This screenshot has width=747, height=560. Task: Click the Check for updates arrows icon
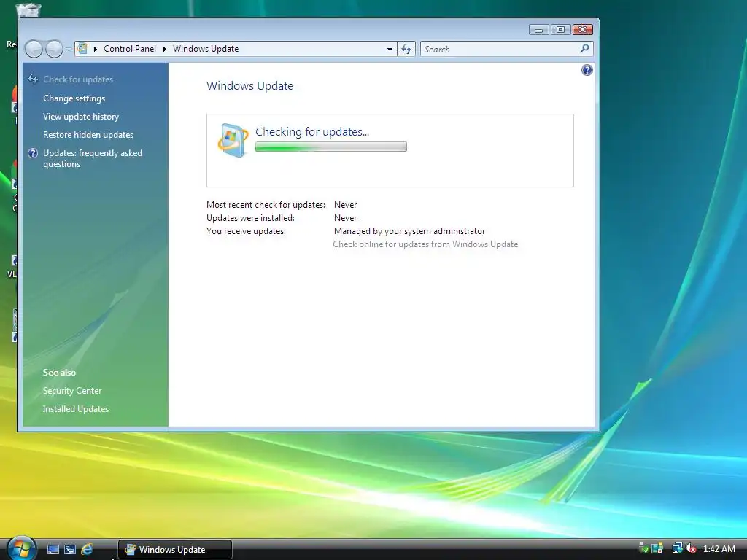[33, 79]
